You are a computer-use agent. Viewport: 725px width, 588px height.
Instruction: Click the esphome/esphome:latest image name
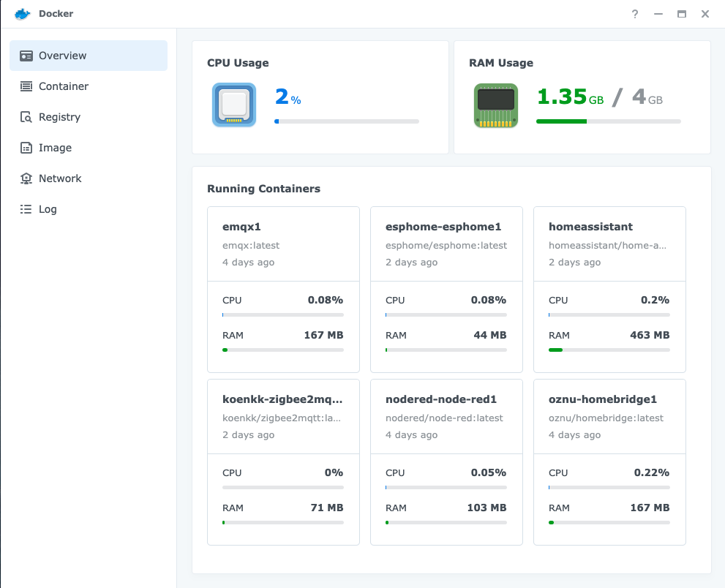tap(446, 246)
